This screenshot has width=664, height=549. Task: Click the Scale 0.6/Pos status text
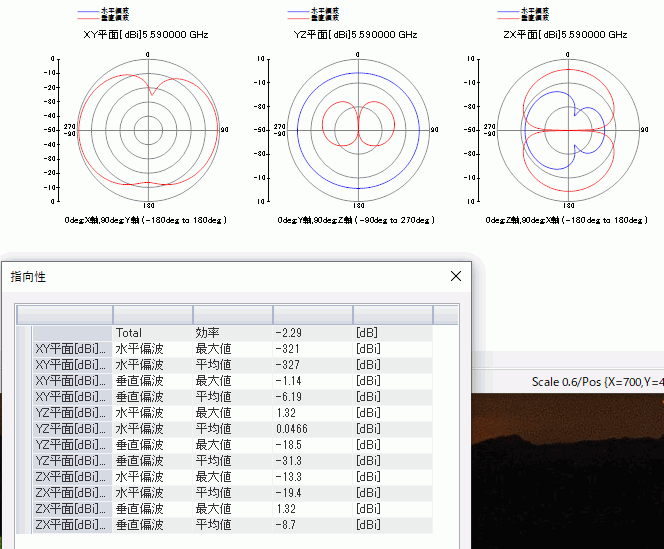pos(597,382)
